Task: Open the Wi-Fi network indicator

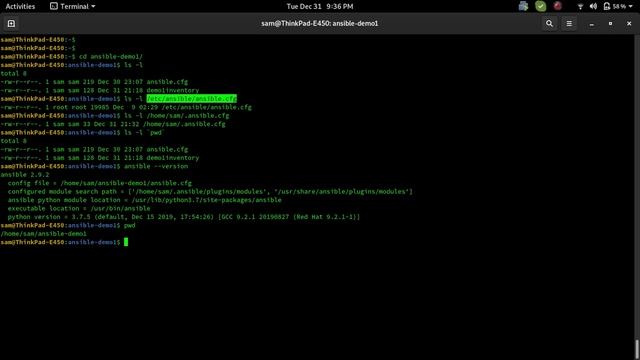Action: click(580, 7)
